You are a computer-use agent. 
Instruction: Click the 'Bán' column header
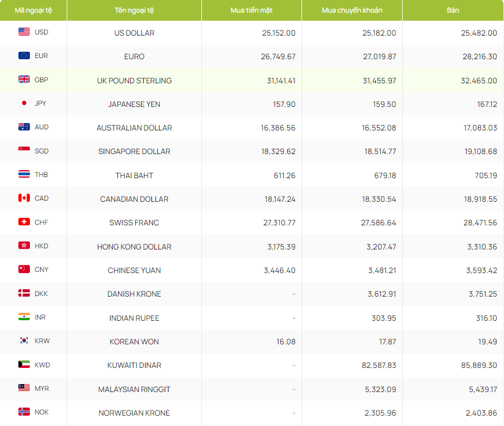453,10
